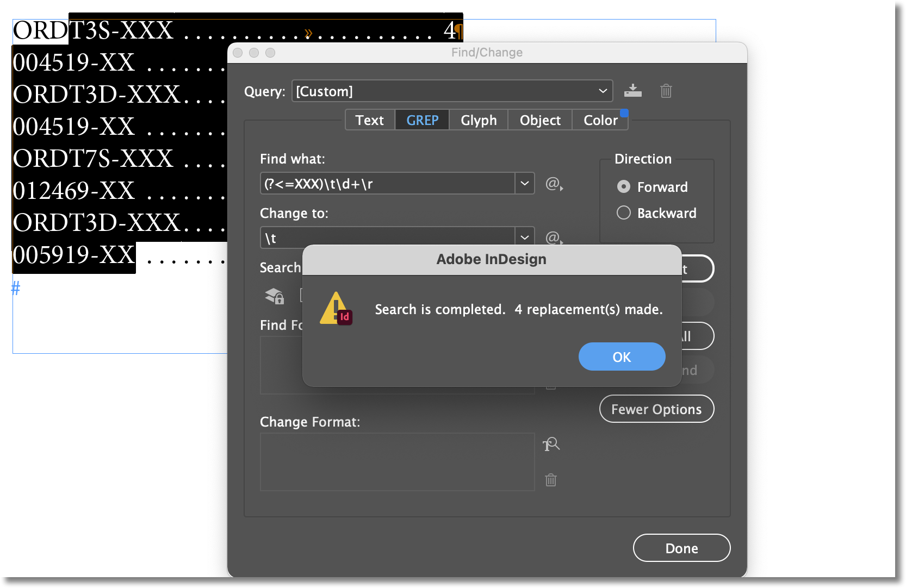The height and width of the screenshot is (588, 906).
Task: Delete the selected query preset
Action: (x=666, y=91)
